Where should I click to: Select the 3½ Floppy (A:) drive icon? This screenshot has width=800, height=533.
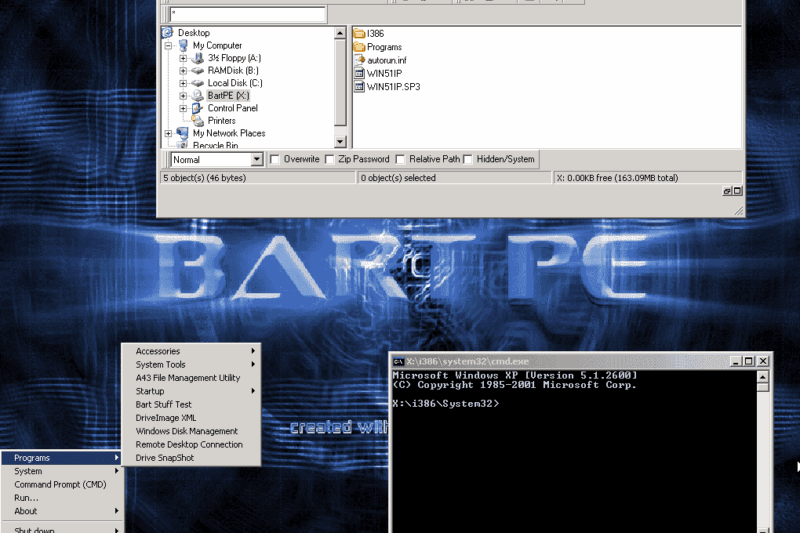(x=197, y=58)
